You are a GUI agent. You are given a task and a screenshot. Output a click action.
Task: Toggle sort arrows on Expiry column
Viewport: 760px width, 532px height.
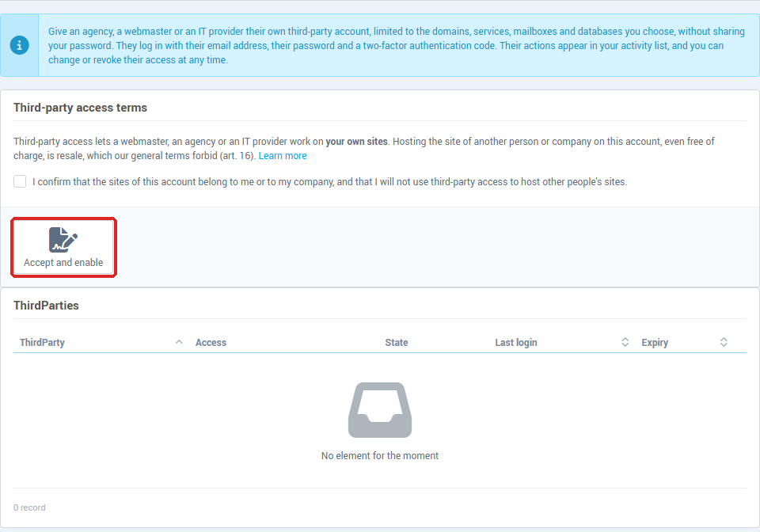click(x=724, y=342)
